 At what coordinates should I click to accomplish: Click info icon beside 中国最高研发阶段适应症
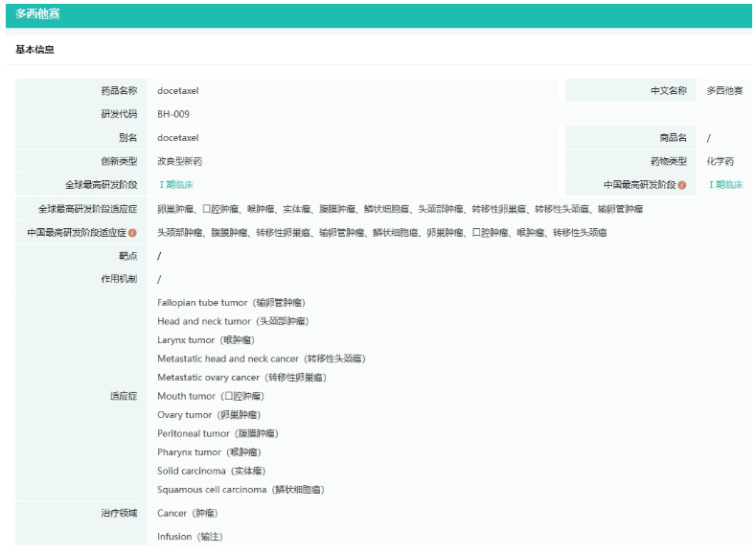[x=132, y=232]
